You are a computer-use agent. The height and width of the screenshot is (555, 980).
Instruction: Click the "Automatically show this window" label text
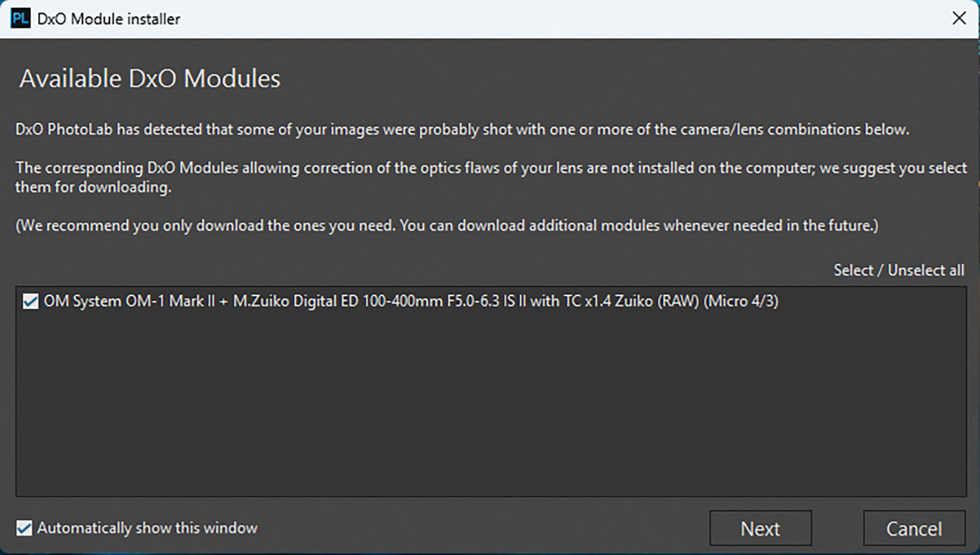pos(147,528)
